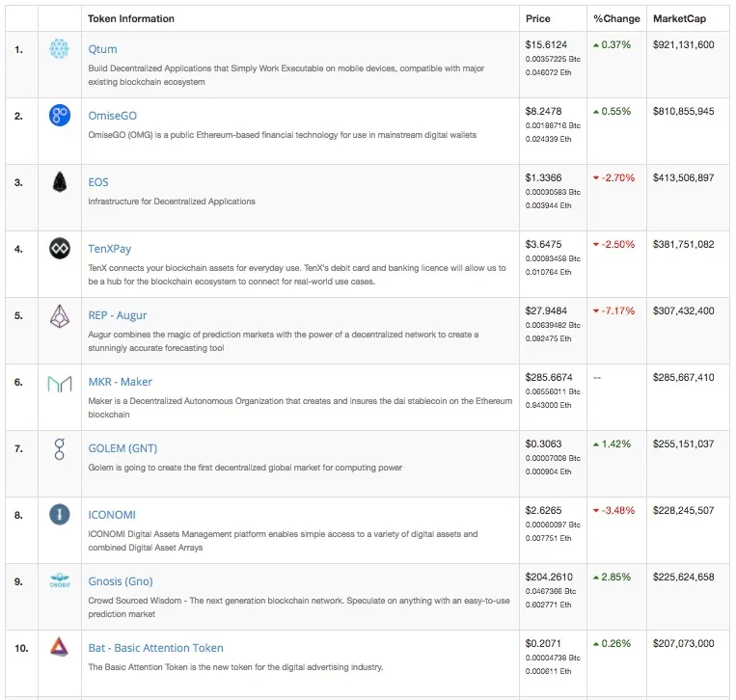
Task: Open the Gnosis (Gno) link
Action: 121,581
